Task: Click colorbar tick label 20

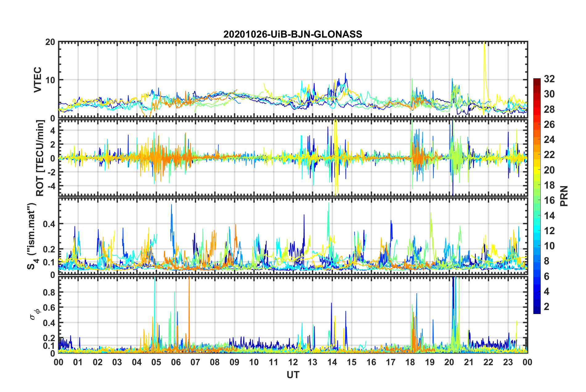Action: point(549,170)
